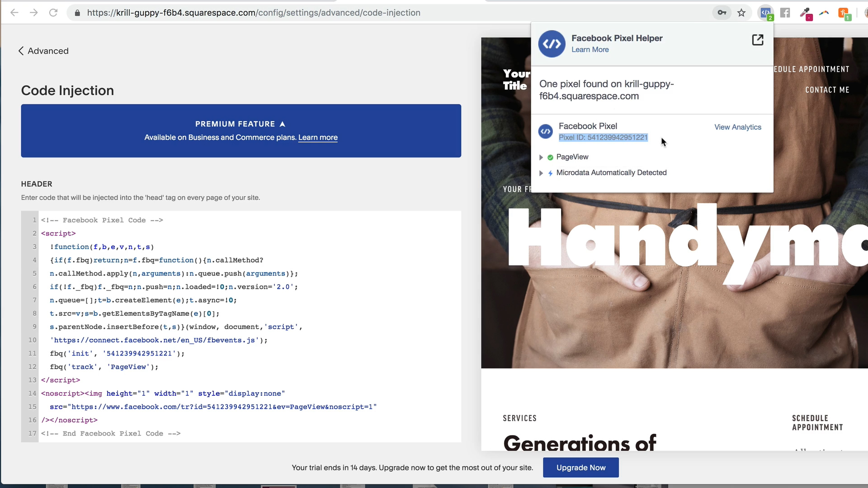Click the HEADER section label
This screenshot has width=868, height=488.
pos(37,184)
